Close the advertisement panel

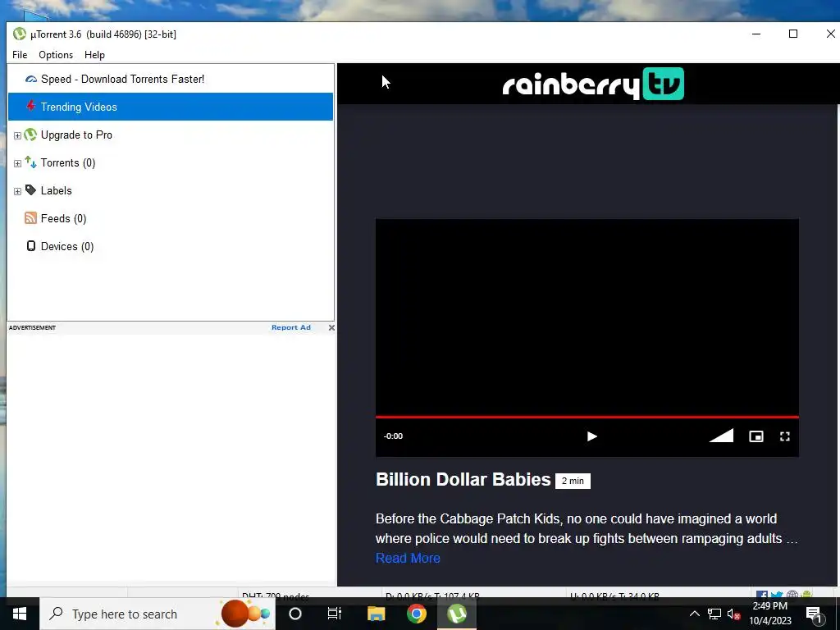tap(331, 327)
